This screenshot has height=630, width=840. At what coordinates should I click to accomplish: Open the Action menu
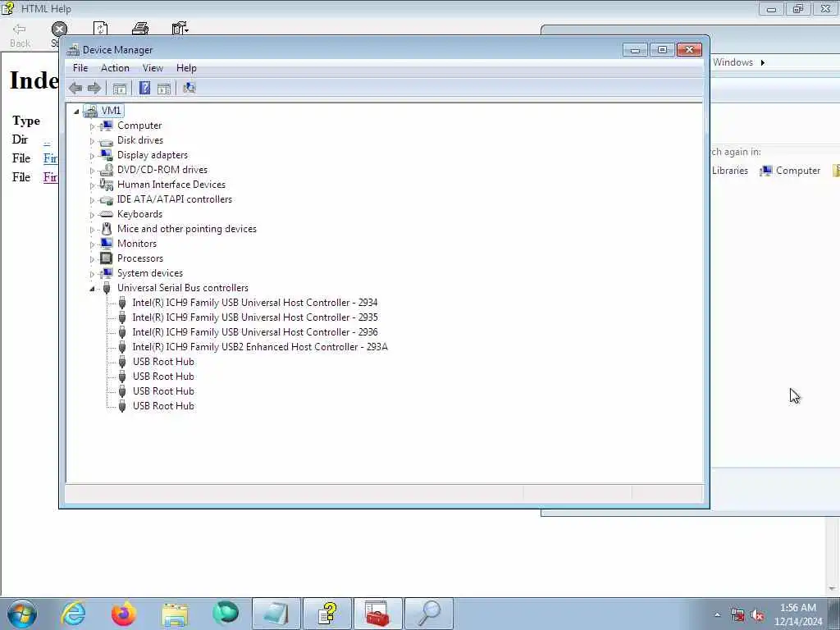click(115, 68)
